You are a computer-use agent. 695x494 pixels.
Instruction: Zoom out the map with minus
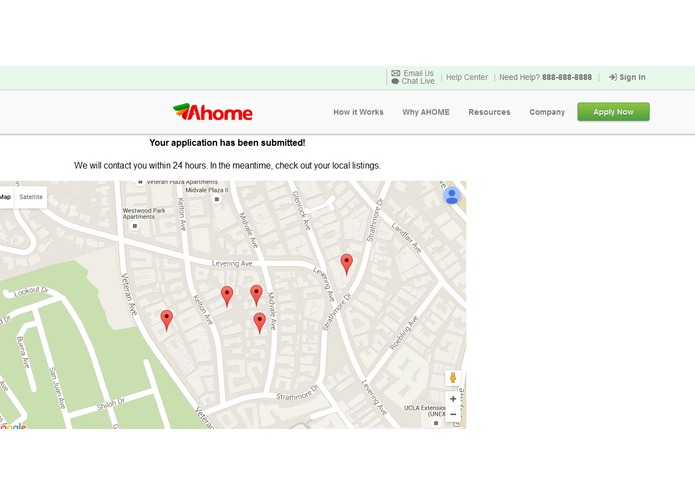coord(453,414)
